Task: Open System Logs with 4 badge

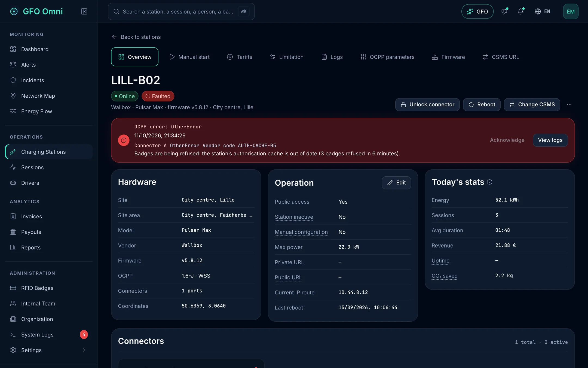Action: [49, 335]
